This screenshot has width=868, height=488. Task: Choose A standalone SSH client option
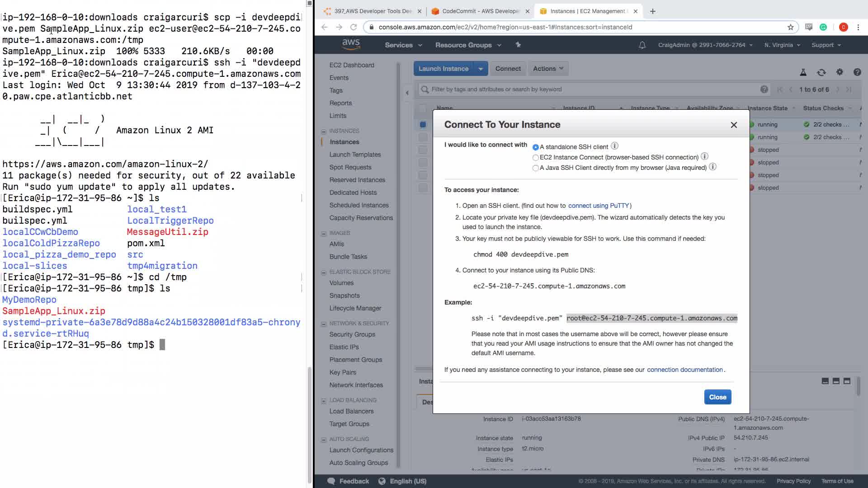coord(536,147)
